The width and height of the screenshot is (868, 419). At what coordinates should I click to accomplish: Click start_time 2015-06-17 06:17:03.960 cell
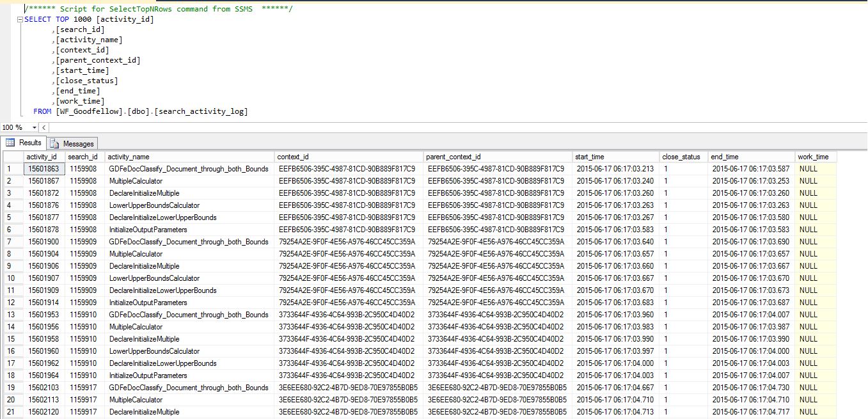click(616, 315)
